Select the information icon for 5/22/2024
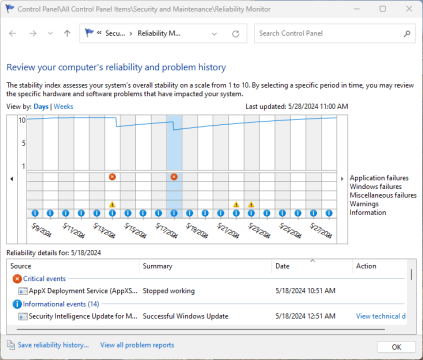423x360 pixels. pyautogui.click(x=236, y=213)
